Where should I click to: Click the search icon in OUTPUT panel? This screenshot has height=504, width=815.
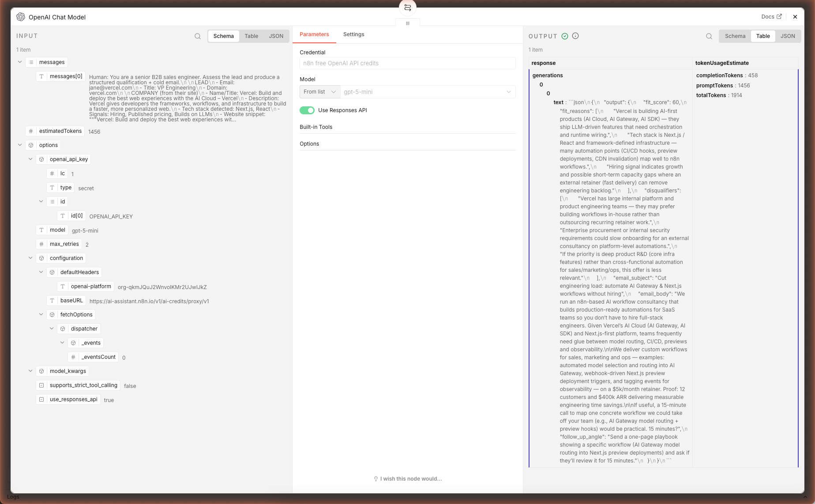point(709,36)
